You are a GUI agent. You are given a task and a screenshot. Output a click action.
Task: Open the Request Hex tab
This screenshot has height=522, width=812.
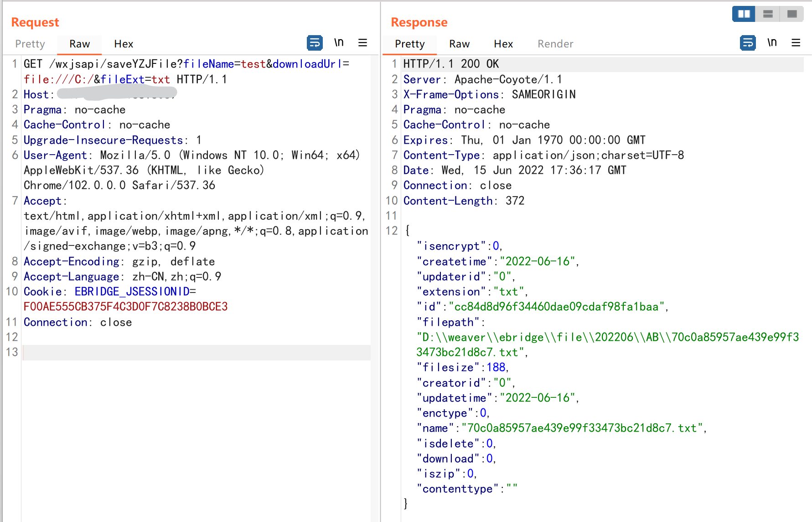[124, 44]
